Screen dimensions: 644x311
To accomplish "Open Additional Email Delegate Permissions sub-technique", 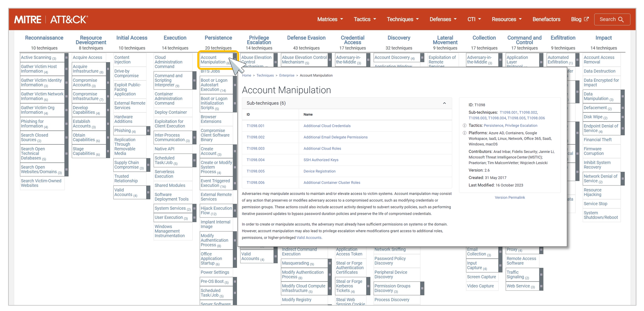I will click(335, 137).
